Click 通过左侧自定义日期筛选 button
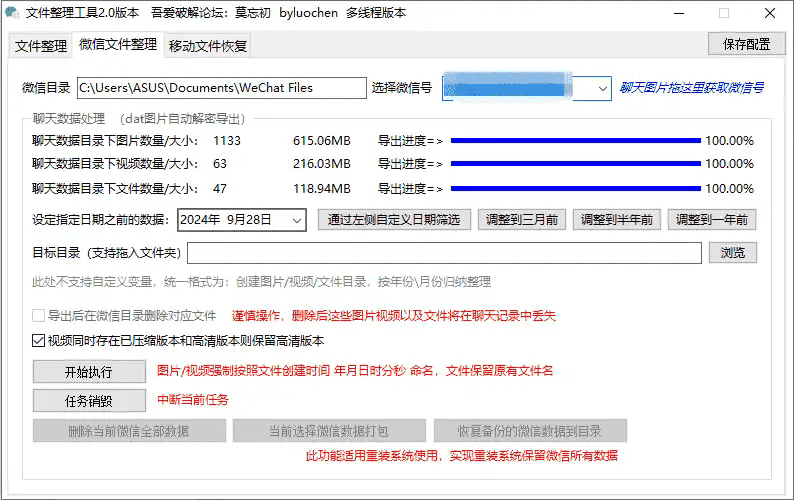Screen dimensions: 794x500 pos(394,220)
